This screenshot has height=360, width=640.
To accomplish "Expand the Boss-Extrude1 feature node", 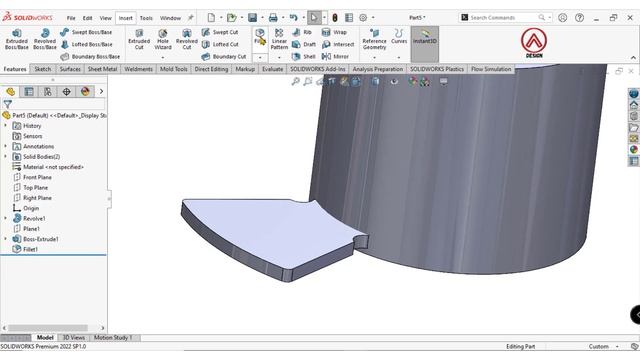I will tap(6, 239).
